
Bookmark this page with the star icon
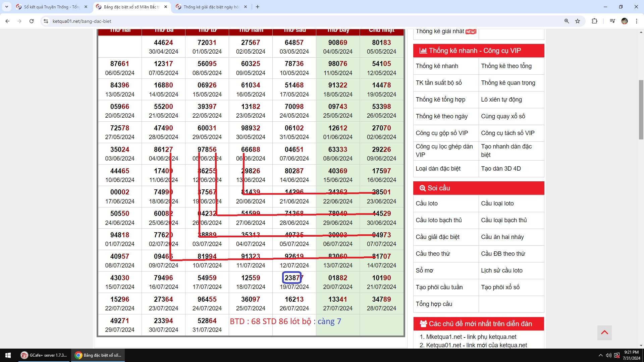click(x=578, y=21)
